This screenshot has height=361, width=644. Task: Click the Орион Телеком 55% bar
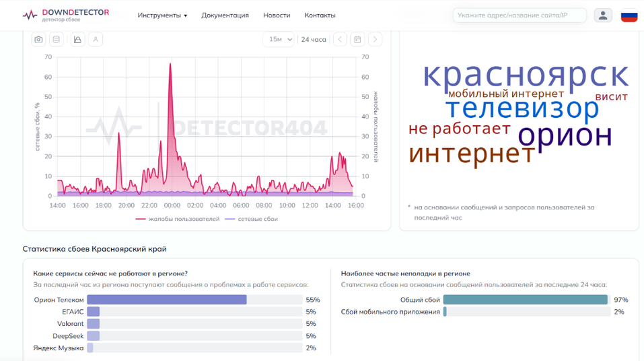pos(167,300)
